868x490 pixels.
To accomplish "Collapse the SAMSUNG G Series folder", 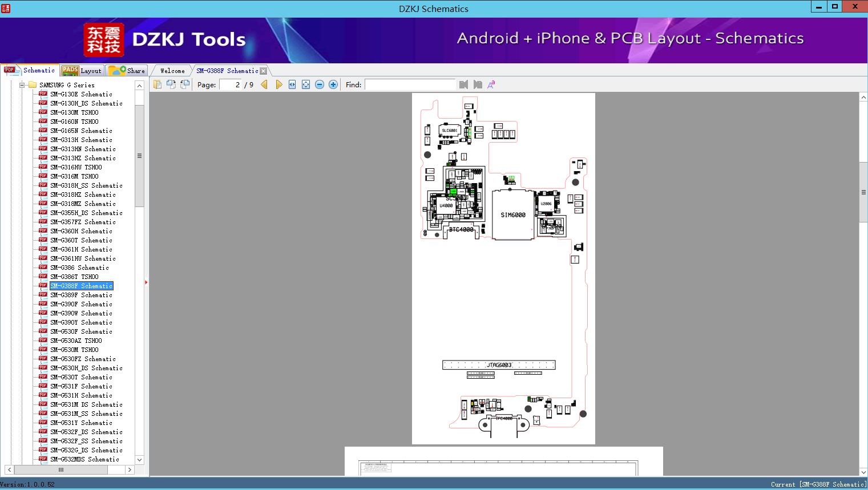I will [22, 85].
